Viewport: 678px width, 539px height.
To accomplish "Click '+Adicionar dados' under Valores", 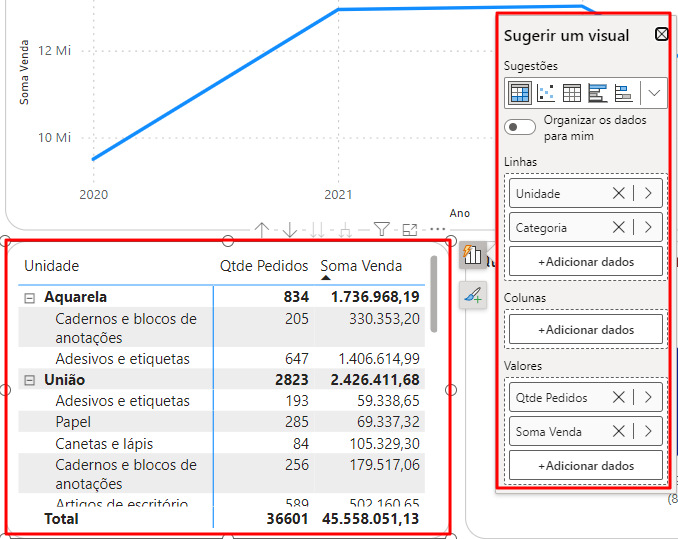I will coord(586,465).
